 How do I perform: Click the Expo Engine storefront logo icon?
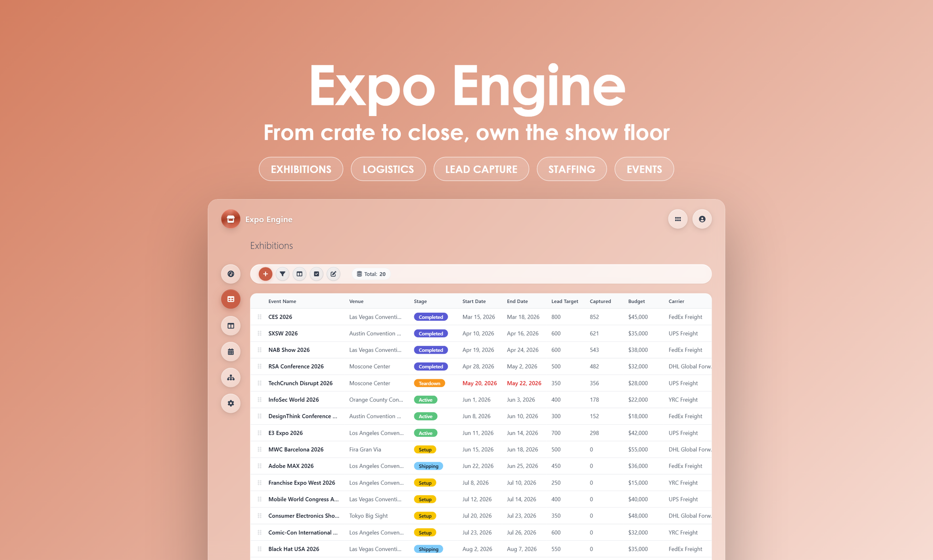click(231, 219)
